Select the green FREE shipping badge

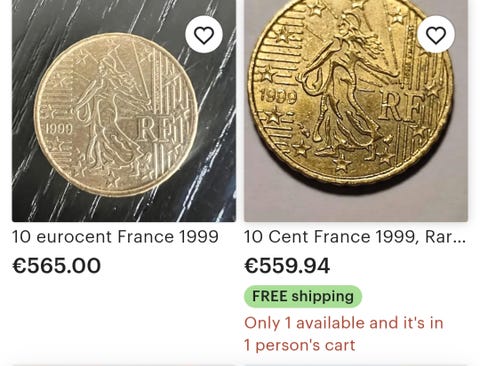[303, 296]
